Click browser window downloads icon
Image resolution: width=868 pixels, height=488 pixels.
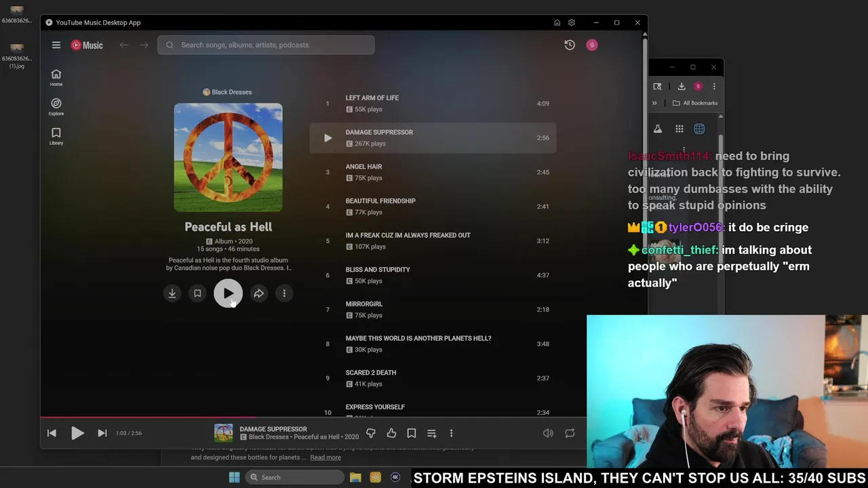point(682,86)
